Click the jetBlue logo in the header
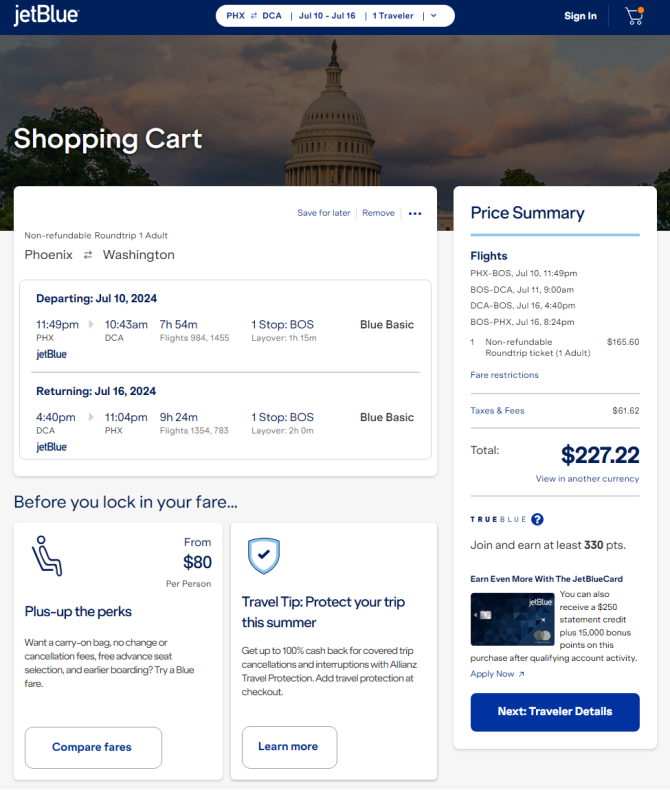670x790 pixels. coord(46,15)
